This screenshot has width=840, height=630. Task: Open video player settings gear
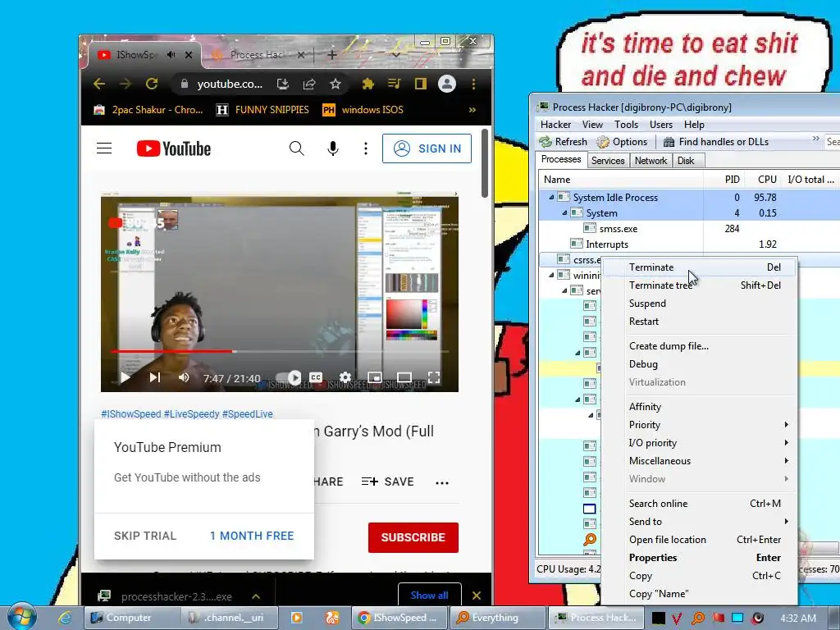(x=345, y=377)
